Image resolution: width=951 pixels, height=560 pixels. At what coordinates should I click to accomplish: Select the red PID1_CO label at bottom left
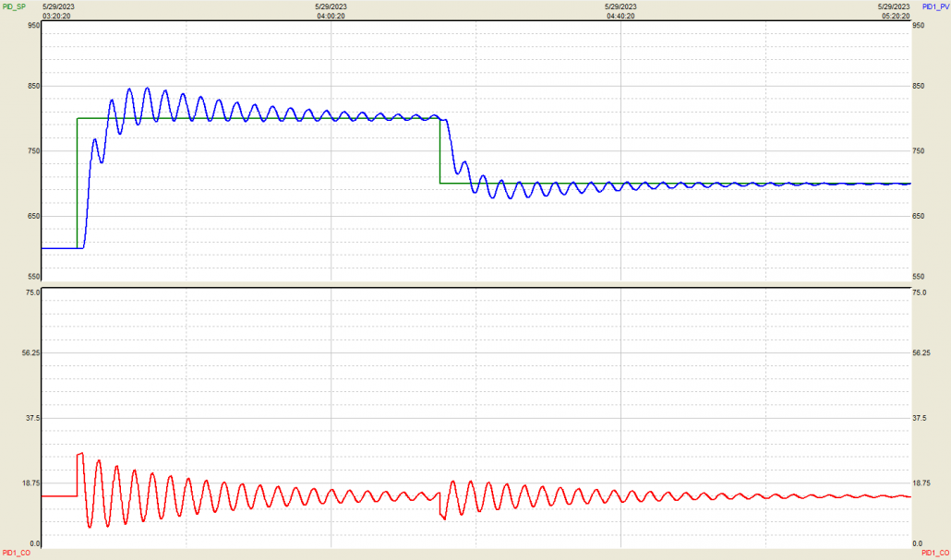pyautogui.click(x=15, y=552)
